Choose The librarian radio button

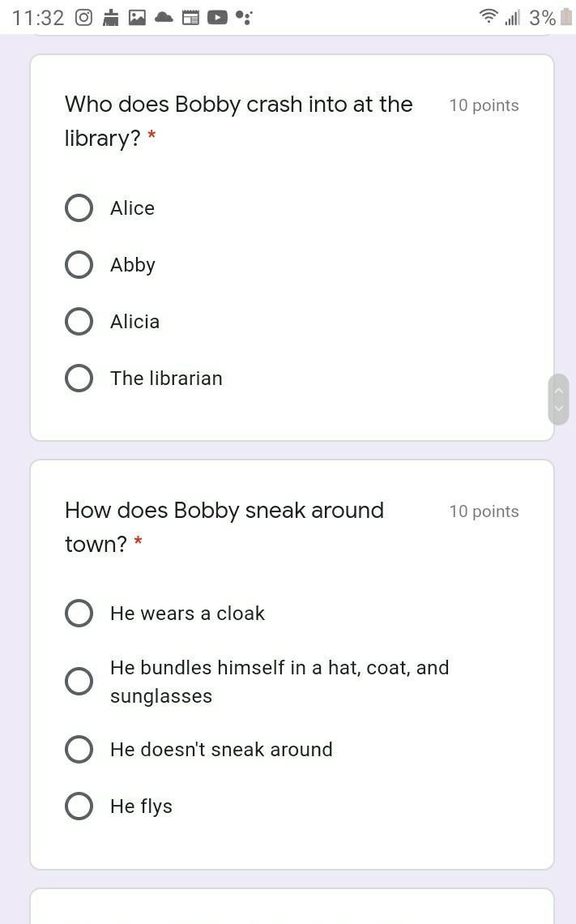point(79,378)
